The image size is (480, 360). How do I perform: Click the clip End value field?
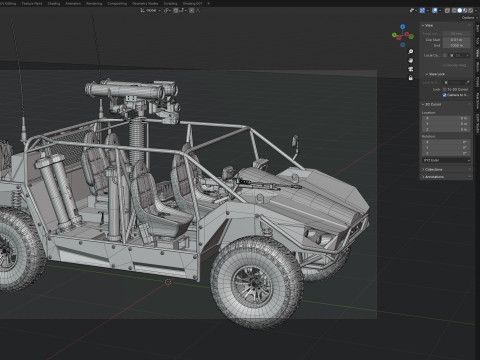pyautogui.click(x=457, y=45)
